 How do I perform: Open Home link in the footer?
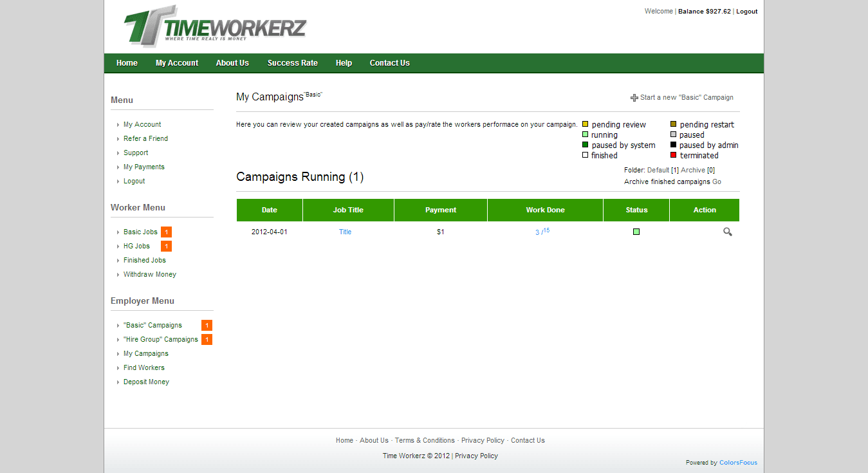344,441
